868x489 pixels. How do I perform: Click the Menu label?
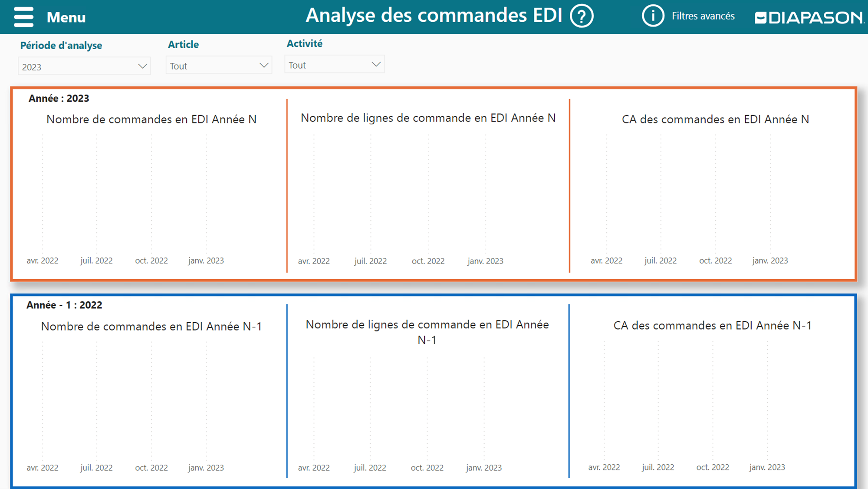(x=66, y=17)
